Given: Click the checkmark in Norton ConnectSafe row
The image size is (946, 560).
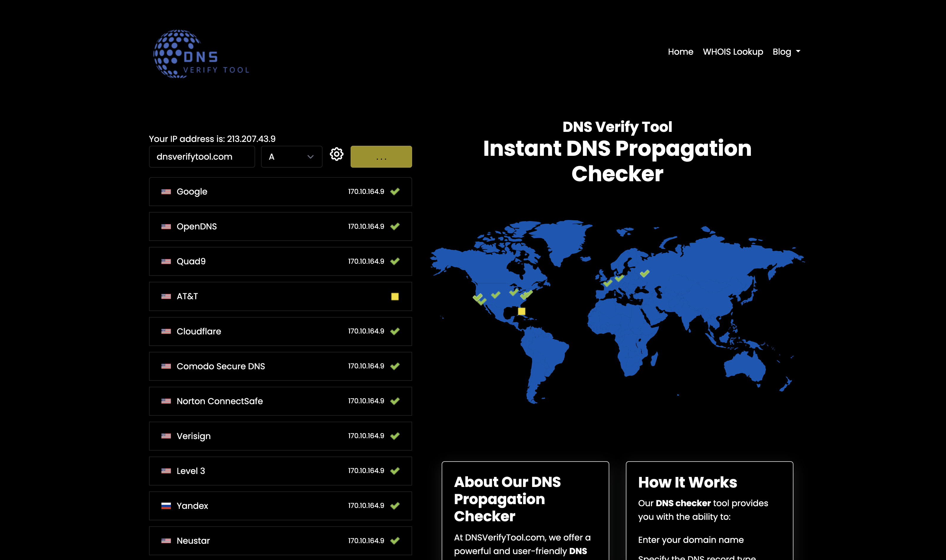Looking at the screenshot, I should tap(395, 401).
